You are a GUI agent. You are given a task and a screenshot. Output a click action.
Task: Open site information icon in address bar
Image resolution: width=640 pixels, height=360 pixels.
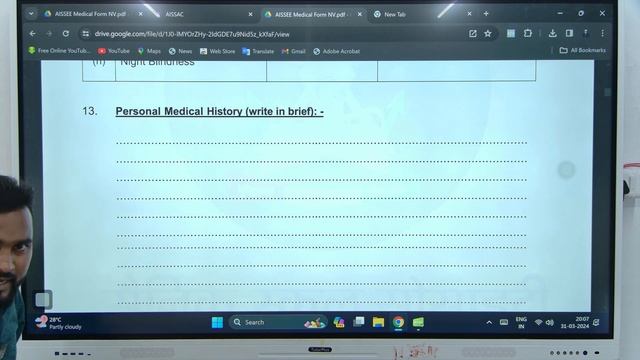85,34
